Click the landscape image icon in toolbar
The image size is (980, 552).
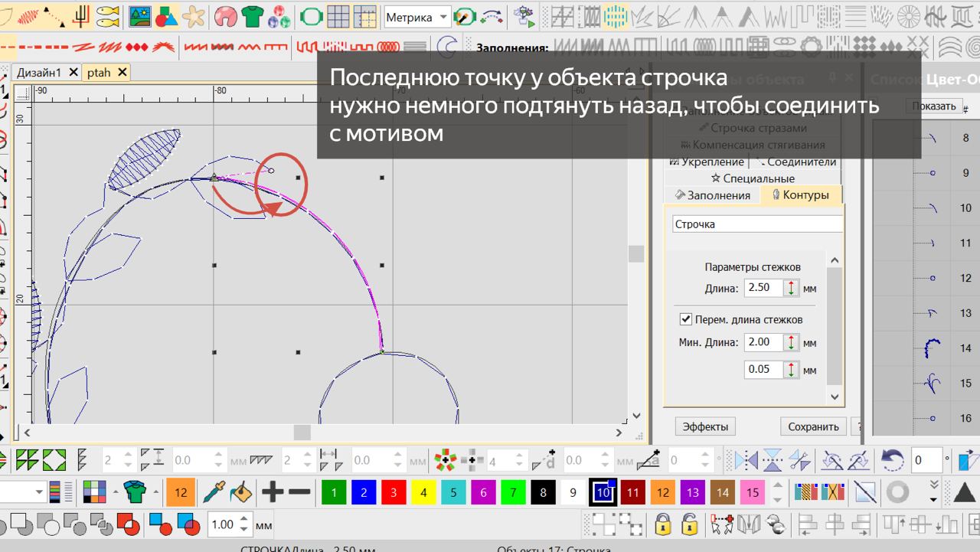pyautogui.click(x=139, y=16)
